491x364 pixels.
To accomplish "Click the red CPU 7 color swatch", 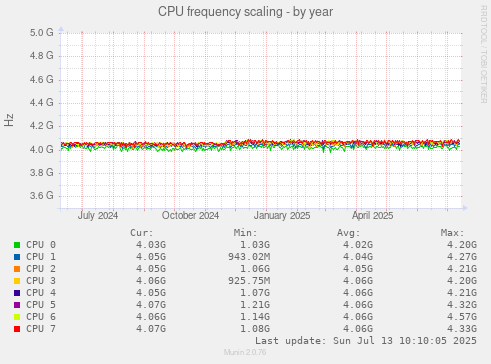I will coord(17,329).
